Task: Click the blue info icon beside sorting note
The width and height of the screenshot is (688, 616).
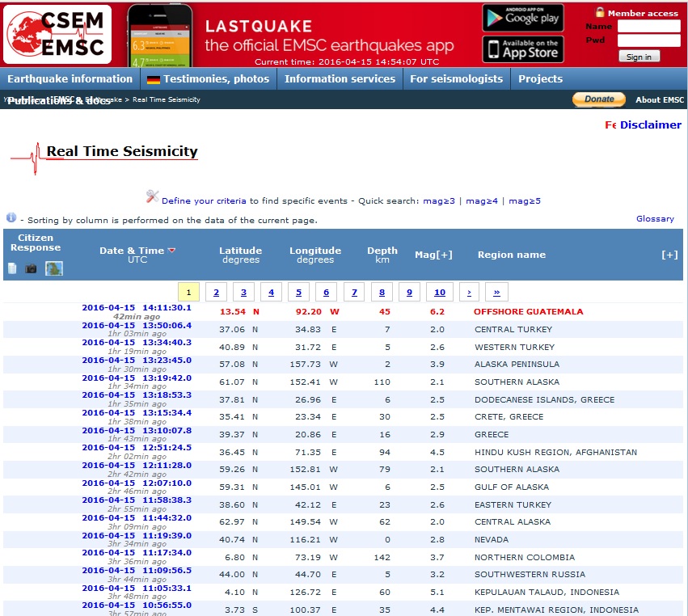Action: (x=11, y=217)
